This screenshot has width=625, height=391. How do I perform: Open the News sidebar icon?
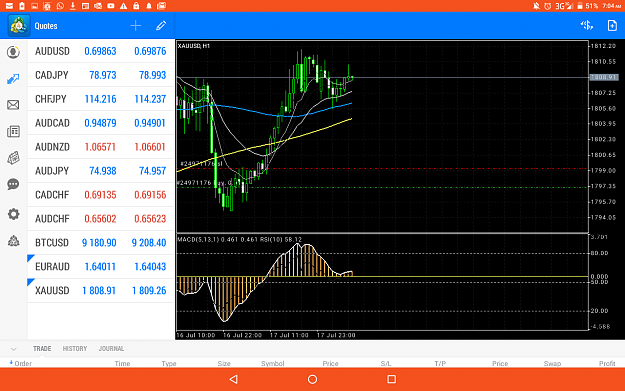(x=13, y=132)
